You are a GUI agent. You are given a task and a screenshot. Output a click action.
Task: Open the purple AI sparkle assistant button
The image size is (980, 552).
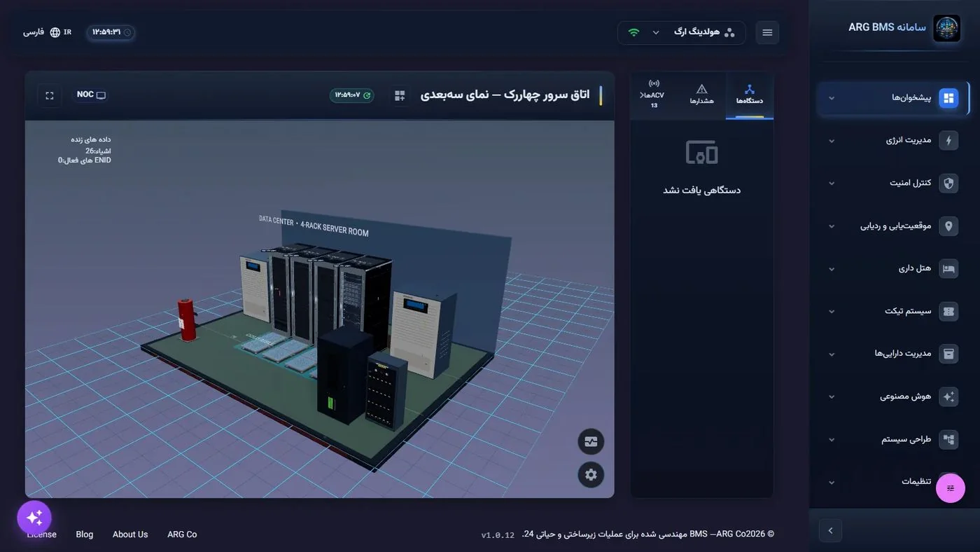34,518
